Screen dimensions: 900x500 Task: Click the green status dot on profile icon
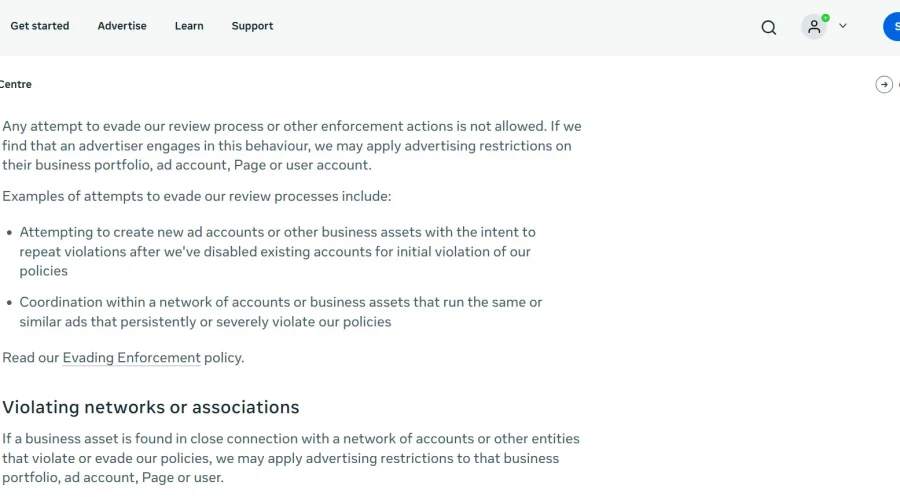pyautogui.click(x=825, y=18)
